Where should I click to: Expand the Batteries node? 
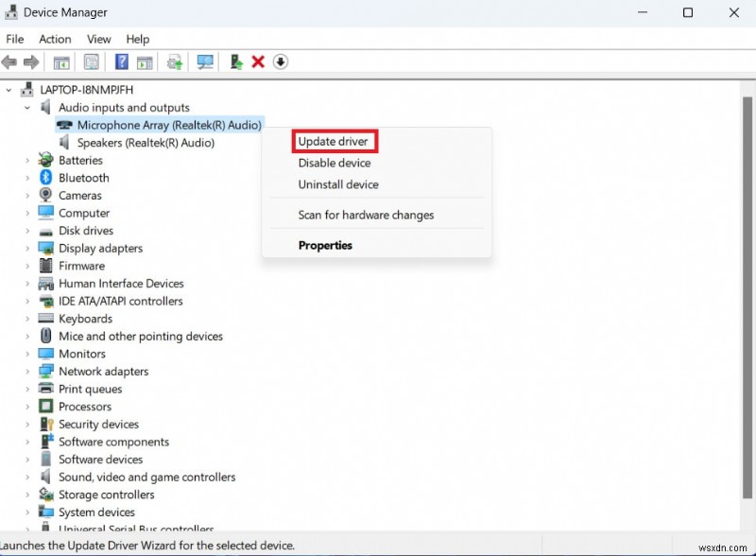pos(27,160)
